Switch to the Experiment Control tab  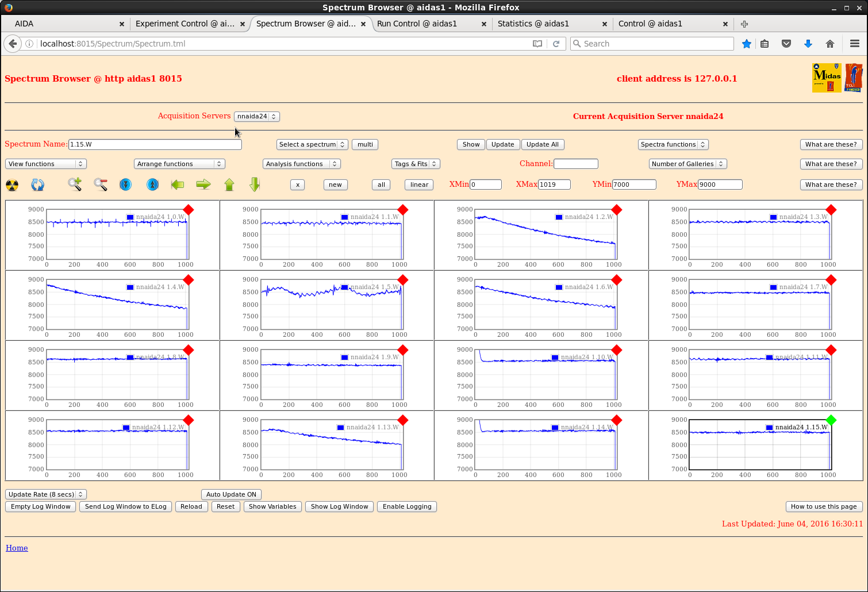coord(189,24)
